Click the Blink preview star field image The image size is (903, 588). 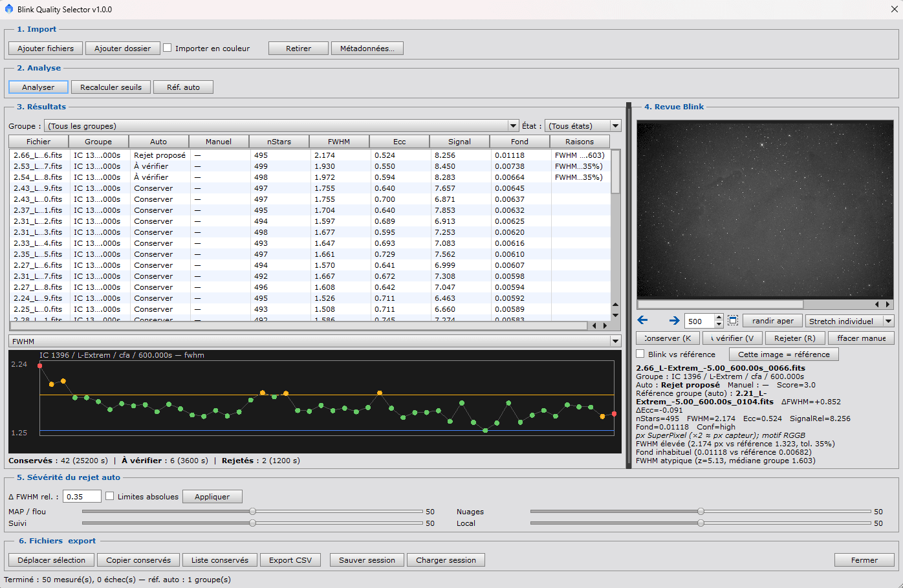(765, 210)
